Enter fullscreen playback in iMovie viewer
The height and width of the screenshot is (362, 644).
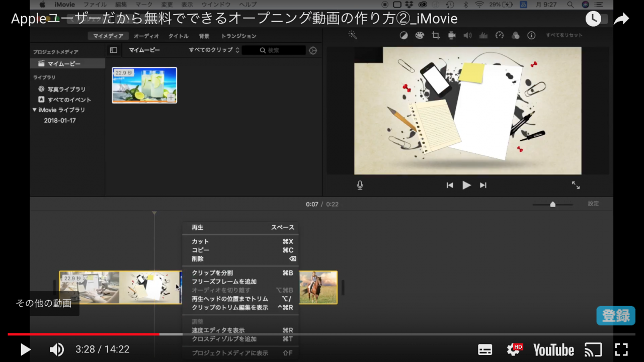point(576,185)
